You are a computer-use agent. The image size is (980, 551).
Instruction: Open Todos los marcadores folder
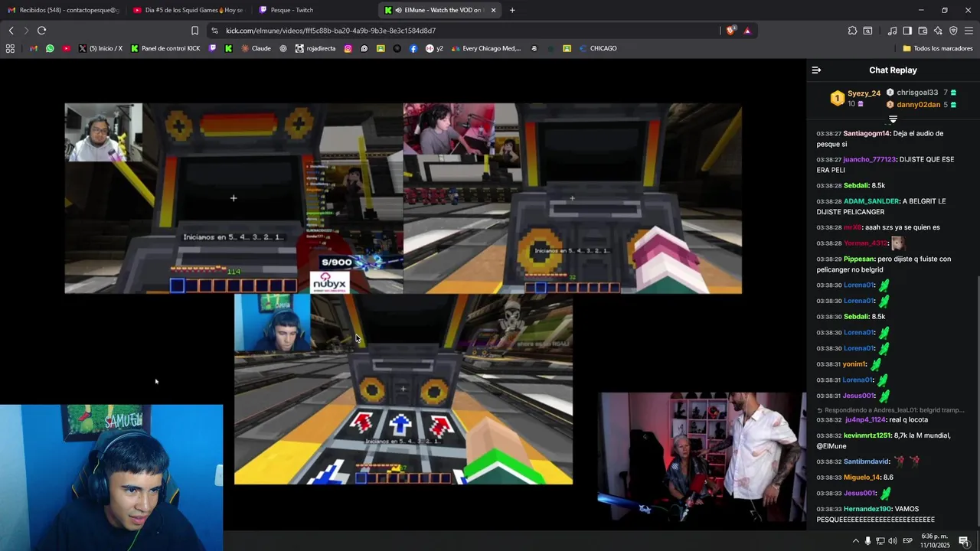coord(937,48)
